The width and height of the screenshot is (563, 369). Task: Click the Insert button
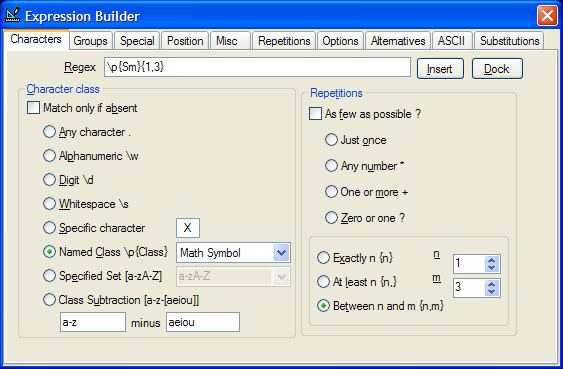pos(440,69)
